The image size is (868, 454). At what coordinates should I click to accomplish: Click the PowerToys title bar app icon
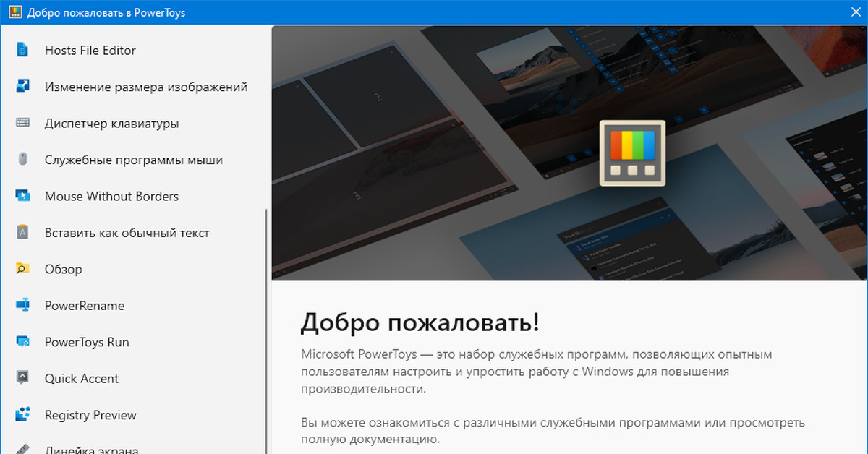point(14,12)
